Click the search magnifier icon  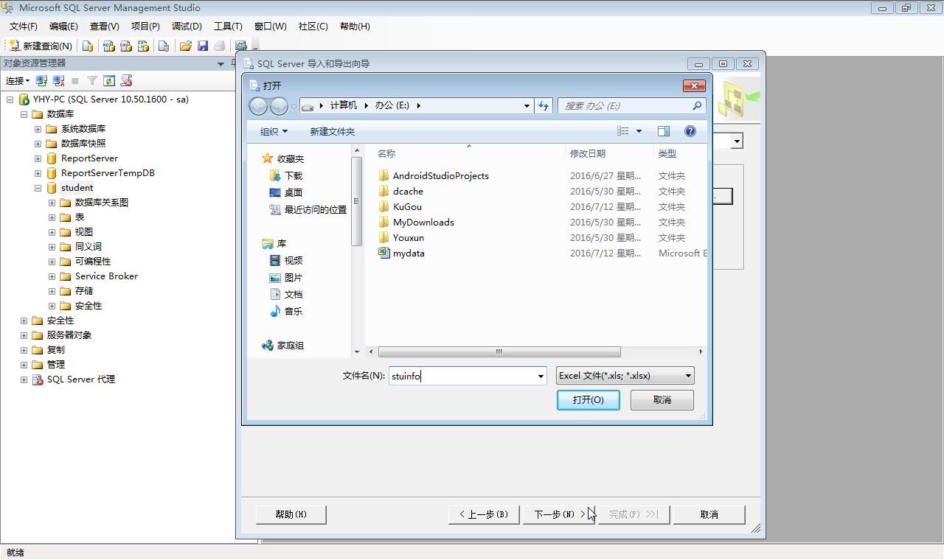pos(696,105)
